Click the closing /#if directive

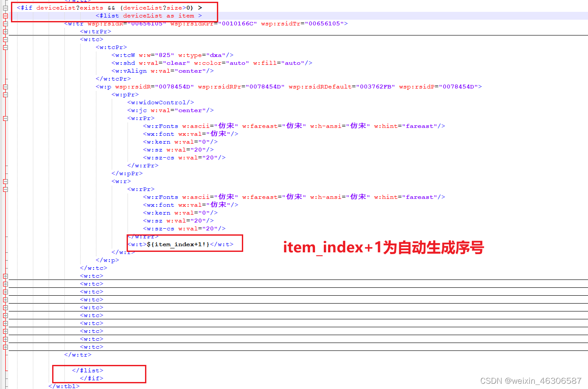tap(92, 378)
